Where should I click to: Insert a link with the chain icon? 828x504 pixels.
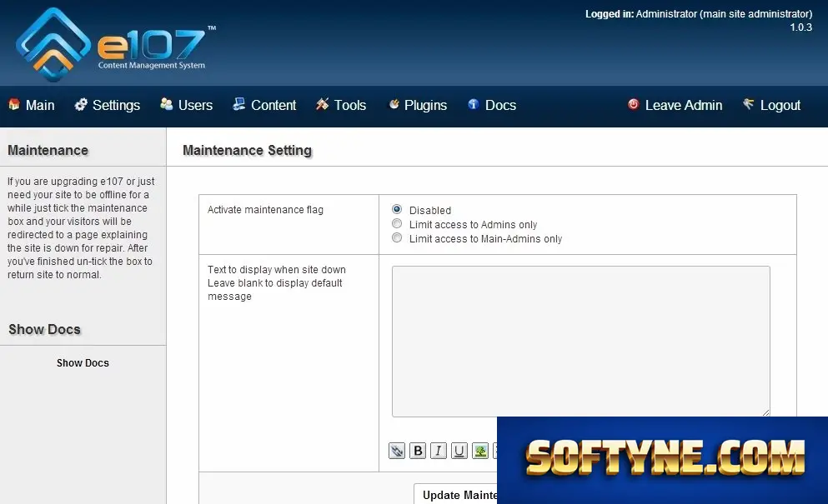[x=397, y=451]
